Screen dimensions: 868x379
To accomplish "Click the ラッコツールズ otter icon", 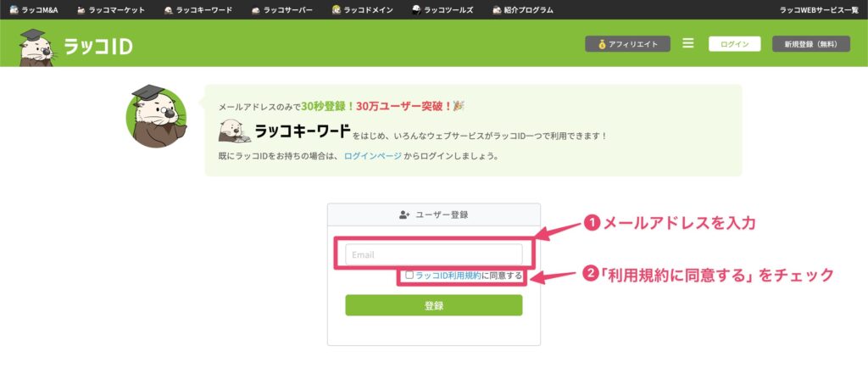I will [417, 10].
